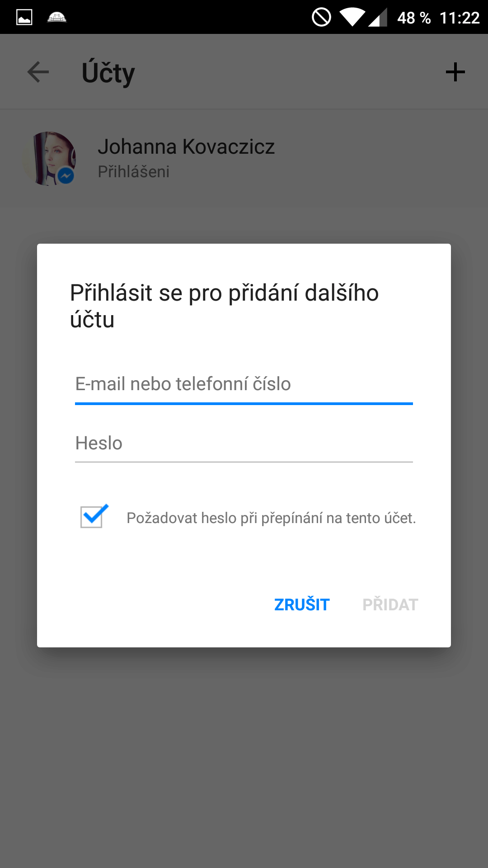The width and height of the screenshot is (488, 868).
Task: Uncheck the Požadovat heslo checkbox
Action: click(94, 516)
